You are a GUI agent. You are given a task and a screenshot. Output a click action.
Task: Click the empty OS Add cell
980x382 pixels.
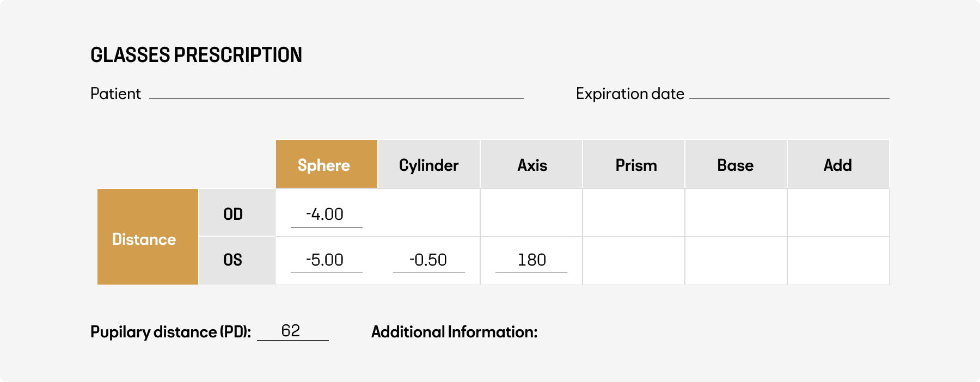click(838, 261)
